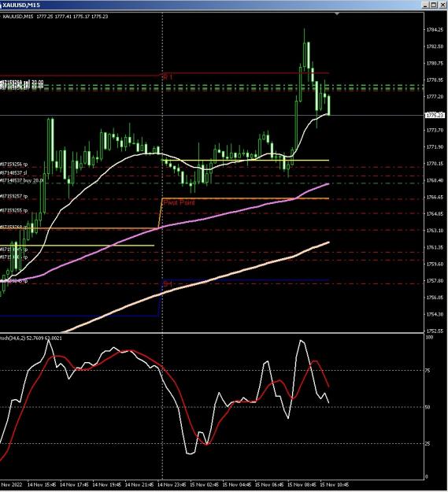Image resolution: width=448 pixels, height=492 pixels.
Task: Click time axis label 15 Nov 02:45
Action: [205, 485]
